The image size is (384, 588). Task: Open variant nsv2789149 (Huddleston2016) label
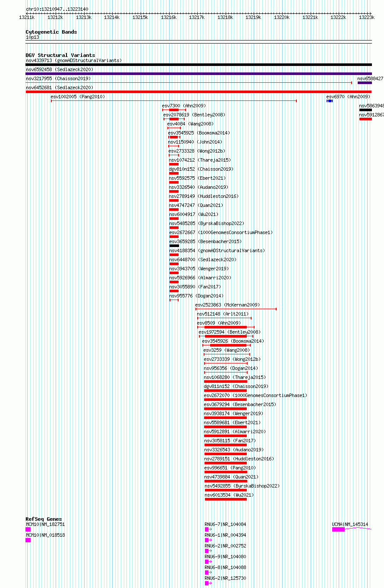click(x=204, y=196)
